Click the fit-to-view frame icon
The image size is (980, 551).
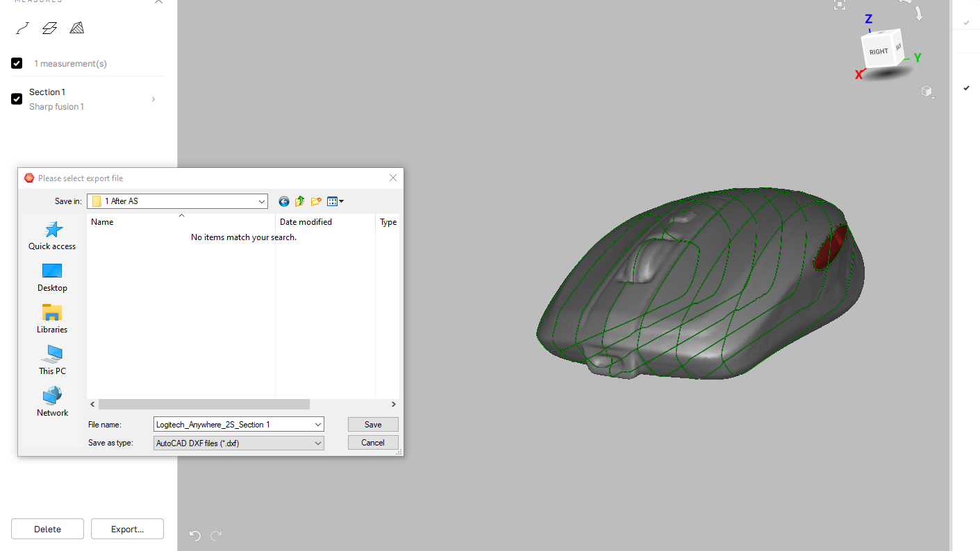coord(840,4)
